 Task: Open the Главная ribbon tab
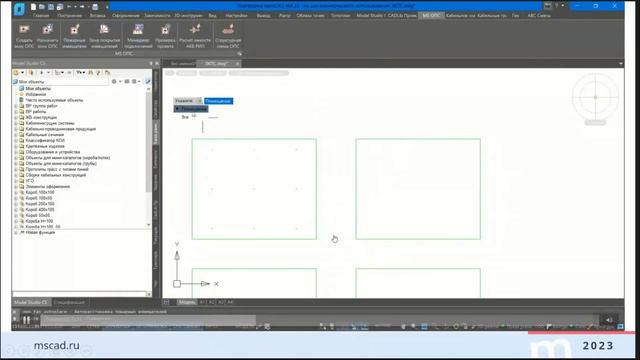[41, 16]
